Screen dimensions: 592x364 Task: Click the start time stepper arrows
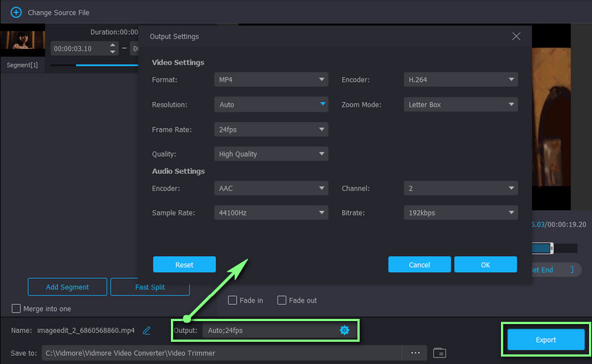click(112, 49)
